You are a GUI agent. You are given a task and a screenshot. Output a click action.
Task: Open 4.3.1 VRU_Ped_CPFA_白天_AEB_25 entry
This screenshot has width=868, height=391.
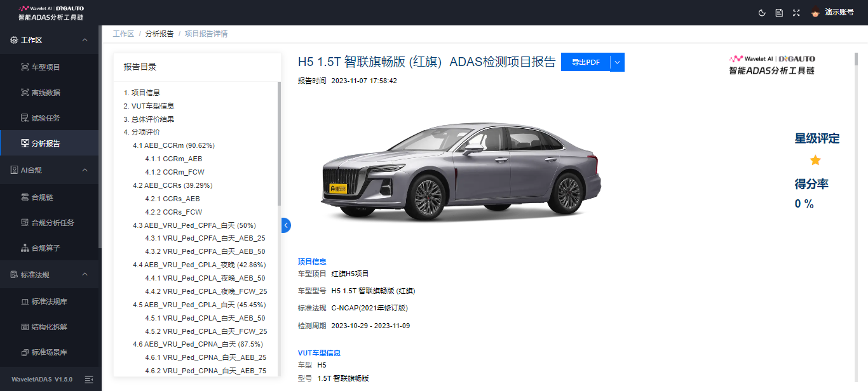coord(205,239)
